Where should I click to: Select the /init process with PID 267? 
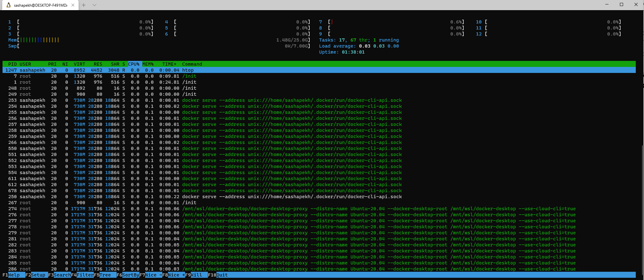point(319,203)
